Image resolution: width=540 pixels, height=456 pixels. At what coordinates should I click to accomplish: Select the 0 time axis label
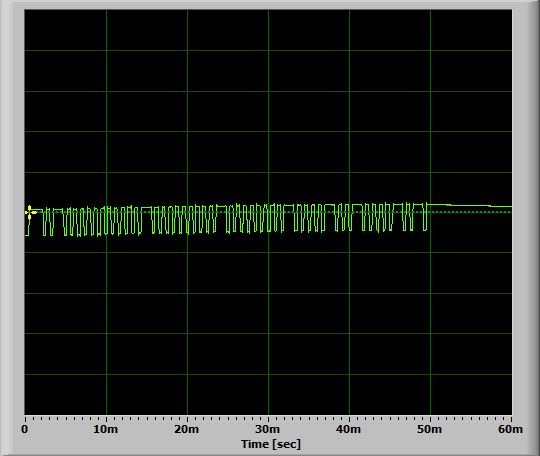pos(25,429)
